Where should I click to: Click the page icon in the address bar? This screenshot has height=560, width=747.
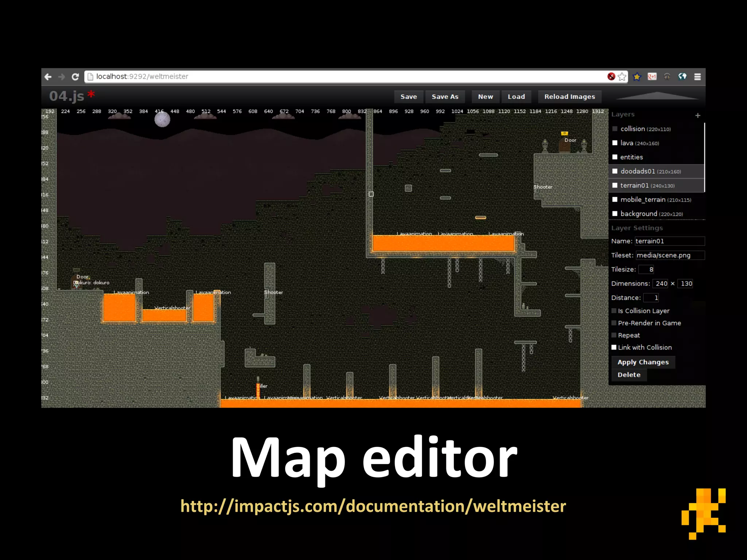coord(90,77)
